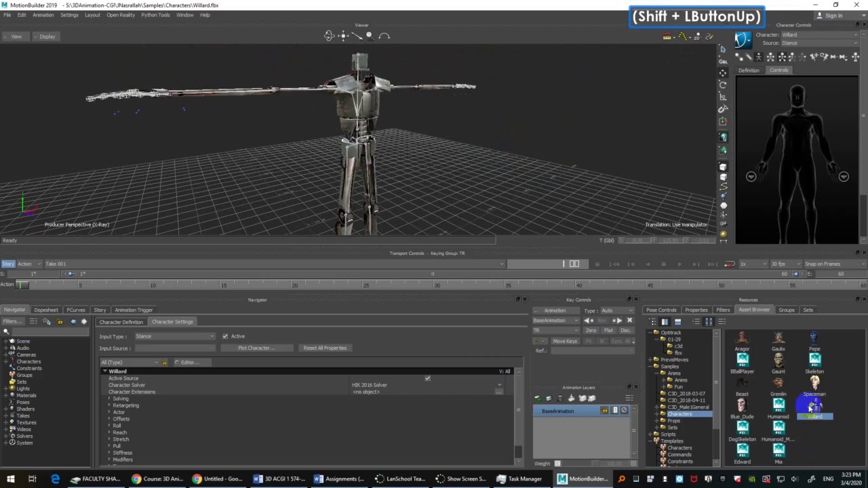The height and width of the screenshot is (488, 868).
Task: Open the File menu
Action: point(7,15)
